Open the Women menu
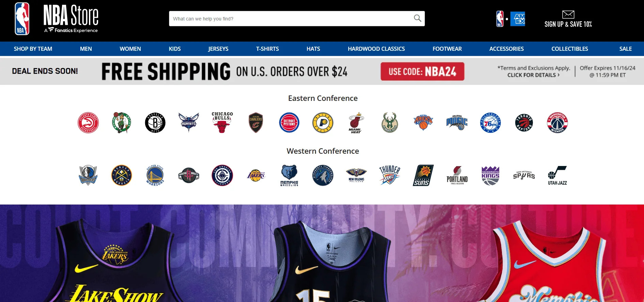Screen dimensions: 644x302 pyautogui.click(x=130, y=49)
